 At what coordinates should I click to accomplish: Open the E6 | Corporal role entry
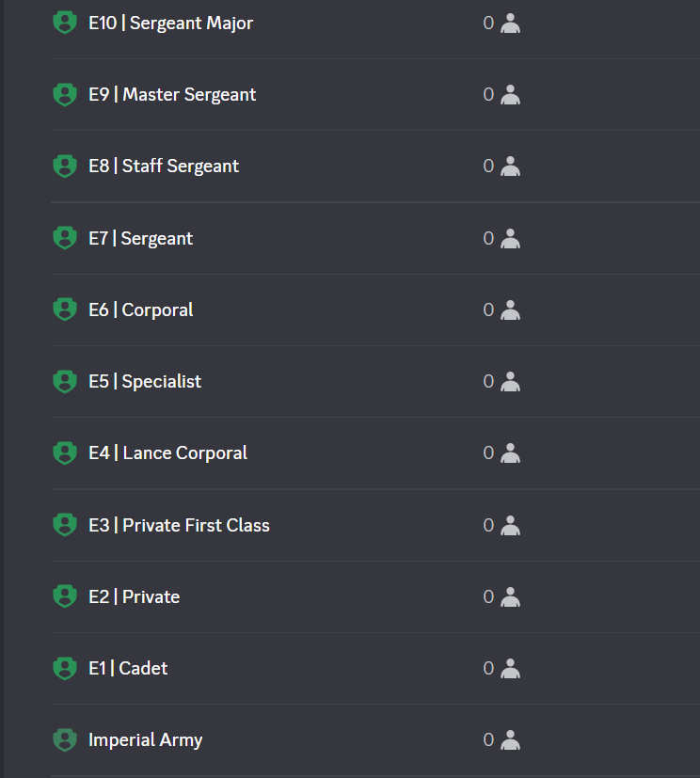[x=141, y=310]
